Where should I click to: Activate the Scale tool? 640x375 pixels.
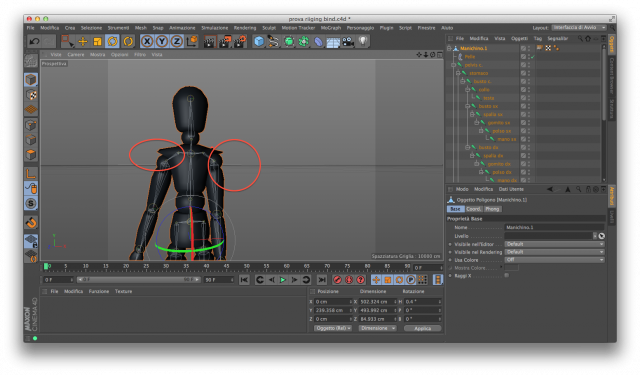98,41
